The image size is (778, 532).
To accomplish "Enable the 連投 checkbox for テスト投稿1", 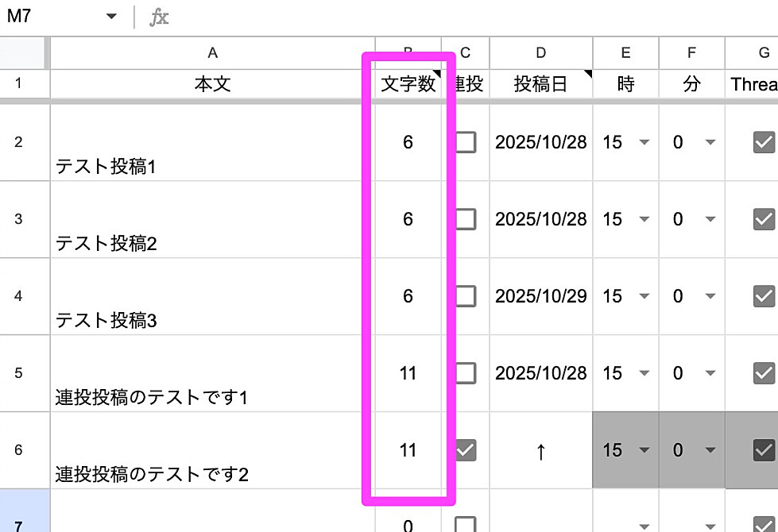I will coord(465,143).
